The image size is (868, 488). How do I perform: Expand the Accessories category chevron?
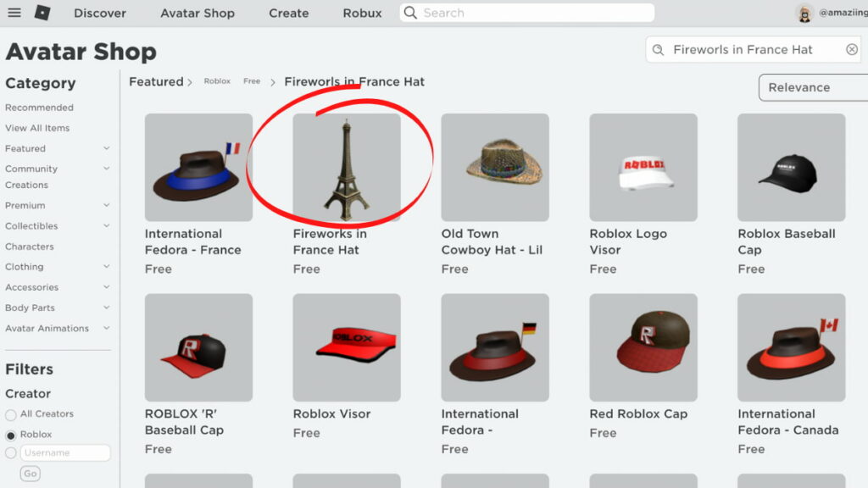(107, 287)
